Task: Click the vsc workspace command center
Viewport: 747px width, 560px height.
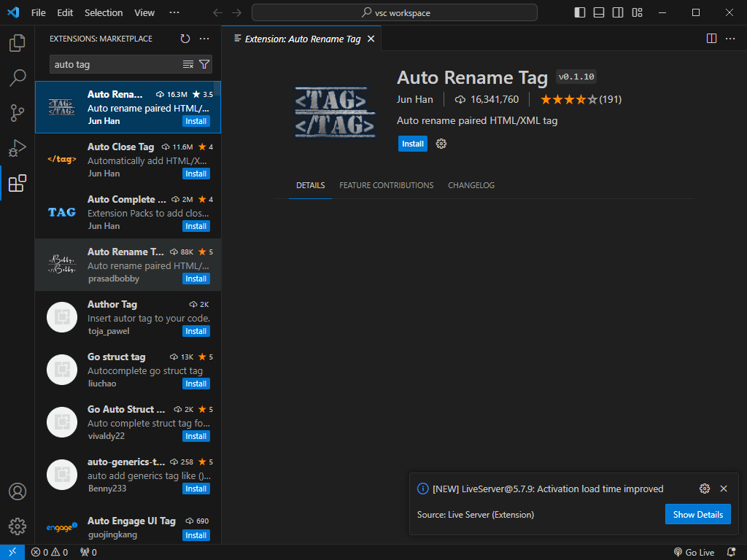Action: tap(395, 13)
